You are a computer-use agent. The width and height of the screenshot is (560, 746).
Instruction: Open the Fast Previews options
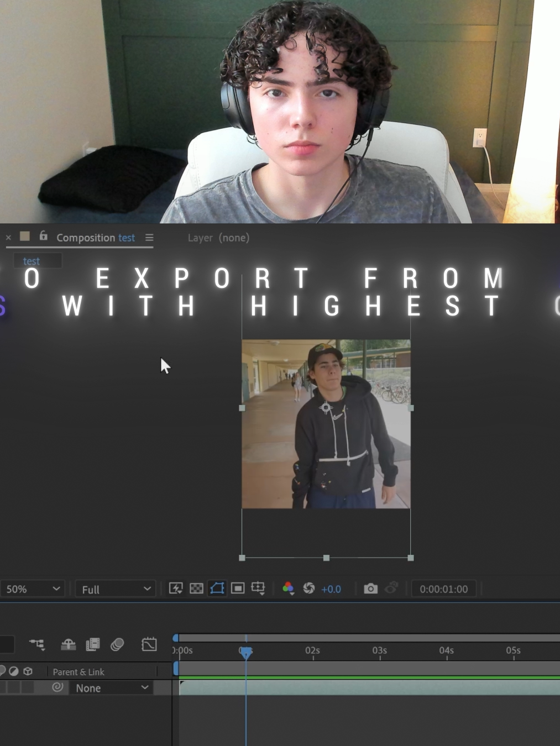click(x=175, y=589)
